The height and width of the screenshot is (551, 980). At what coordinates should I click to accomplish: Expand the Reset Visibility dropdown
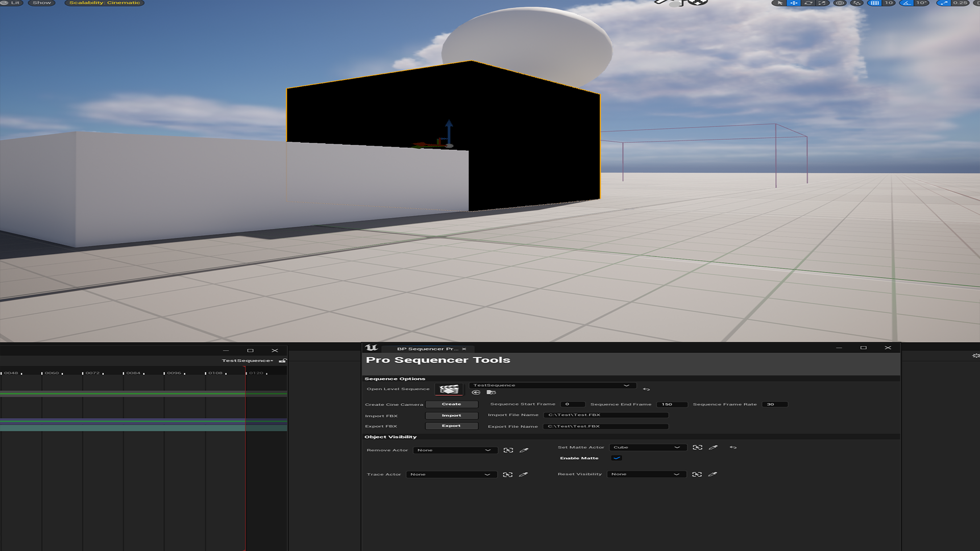point(646,474)
